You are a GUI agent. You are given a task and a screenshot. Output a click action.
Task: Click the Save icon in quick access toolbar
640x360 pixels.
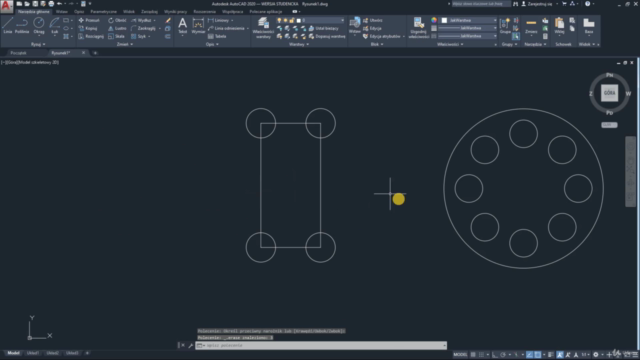coord(35,4)
